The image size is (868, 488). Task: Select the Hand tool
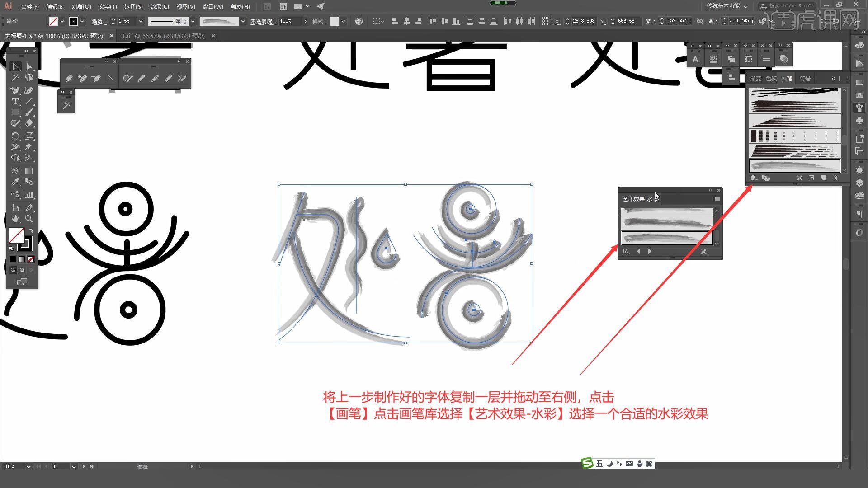tap(15, 219)
